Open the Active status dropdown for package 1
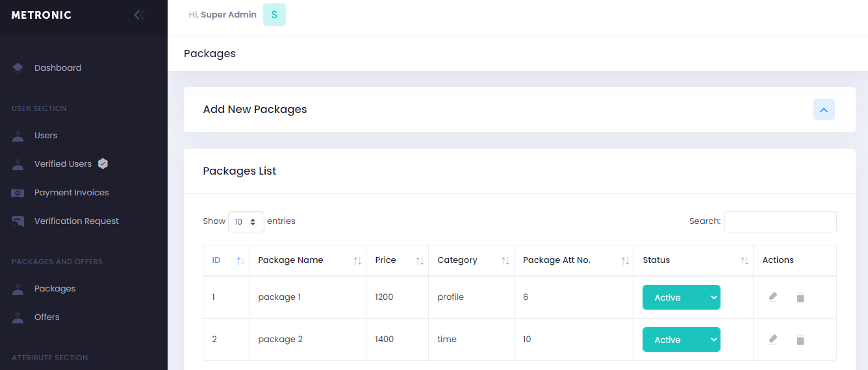 (682, 297)
